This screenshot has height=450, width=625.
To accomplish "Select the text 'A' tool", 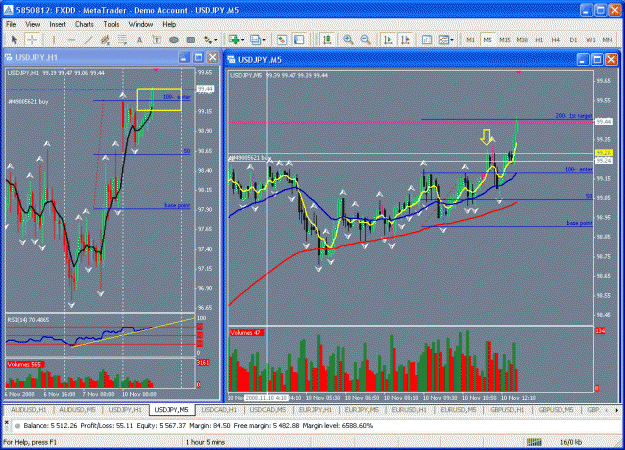I will click(x=140, y=39).
